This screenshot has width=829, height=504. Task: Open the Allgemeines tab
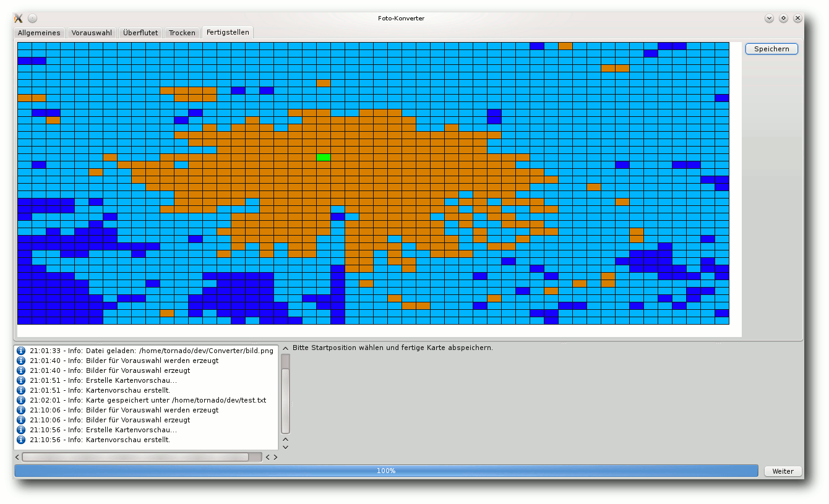click(x=39, y=33)
